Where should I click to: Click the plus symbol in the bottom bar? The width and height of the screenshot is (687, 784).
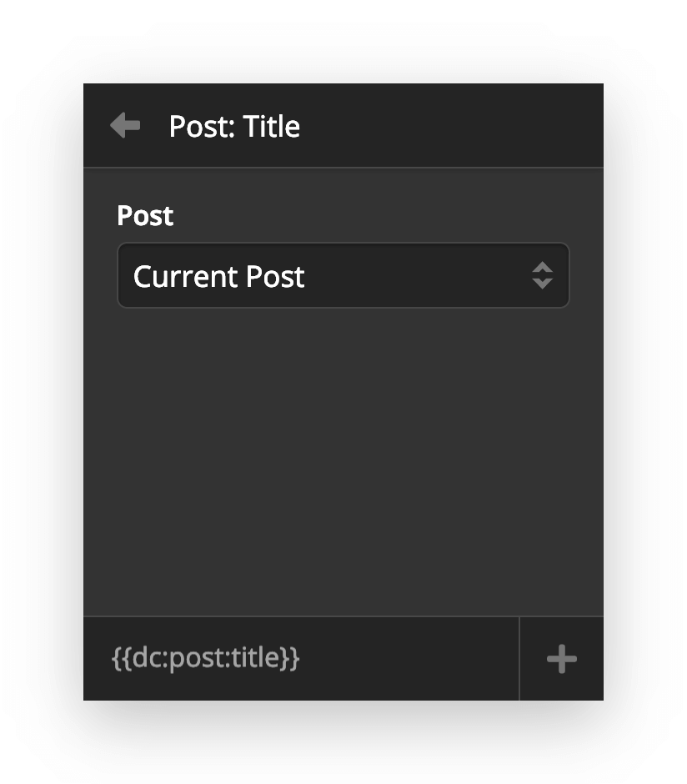560,658
